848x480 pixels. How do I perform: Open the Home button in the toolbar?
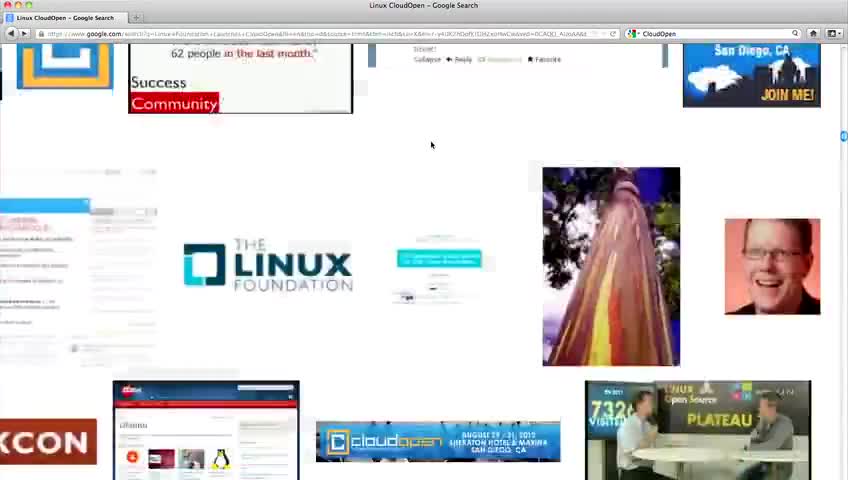pyautogui.click(x=813, y=34)
